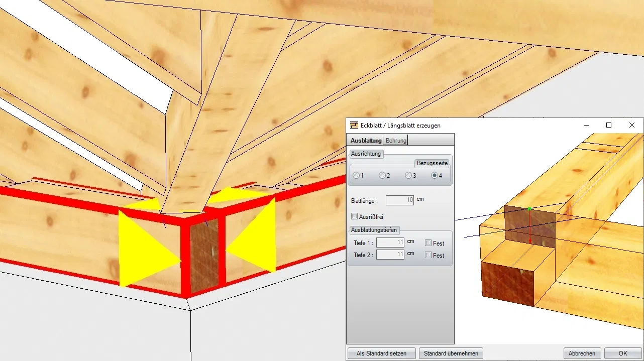The image size is (644, 361).
Task: Open the Bohrung tab
Action: click(x=396, y=141)
